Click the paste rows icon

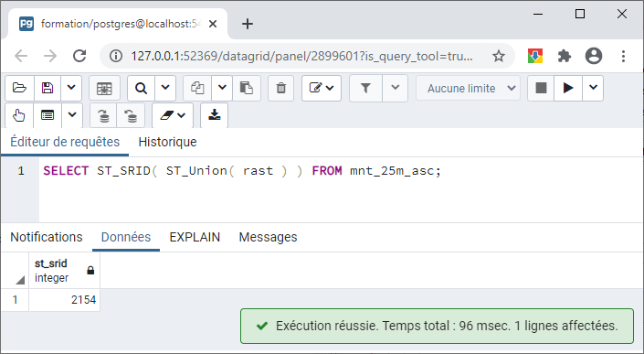coord(247,88)
